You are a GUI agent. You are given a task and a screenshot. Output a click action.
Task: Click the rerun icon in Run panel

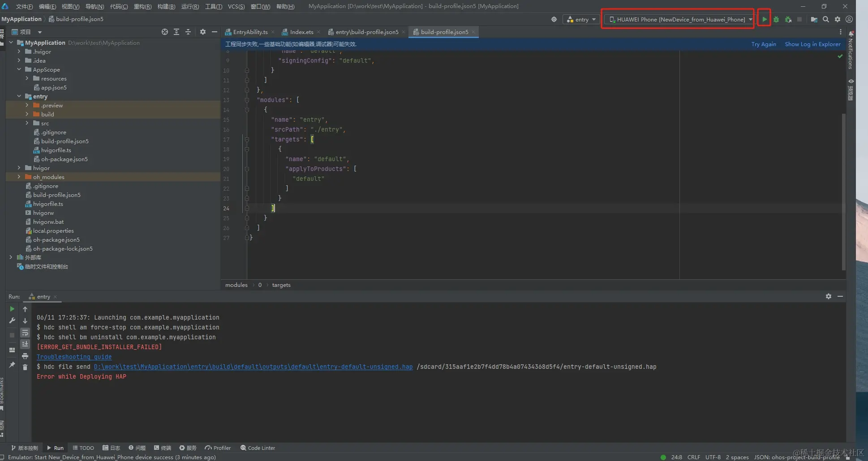[x=12, y=309]
